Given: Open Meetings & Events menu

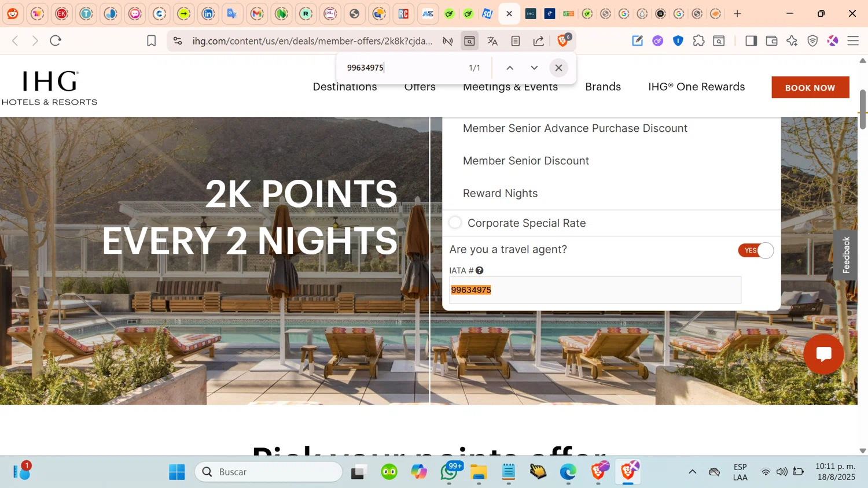Looking at the screenshot, I should tap(510, 87).
